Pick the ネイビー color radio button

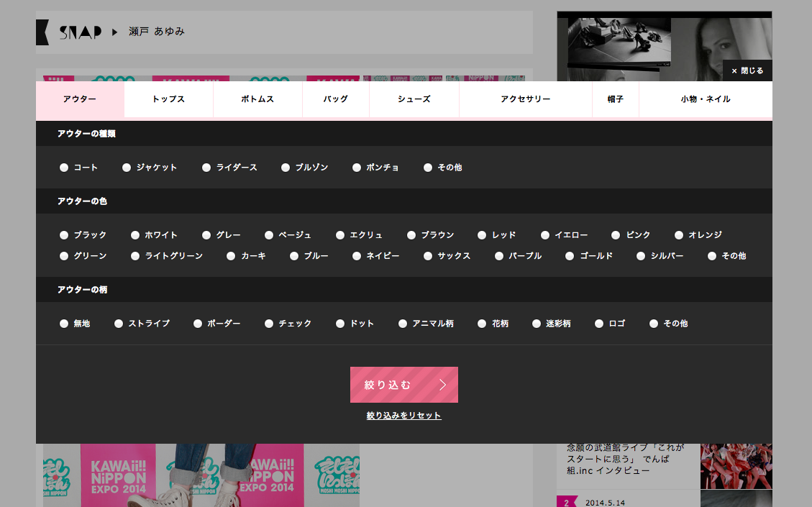pos(357,256)
